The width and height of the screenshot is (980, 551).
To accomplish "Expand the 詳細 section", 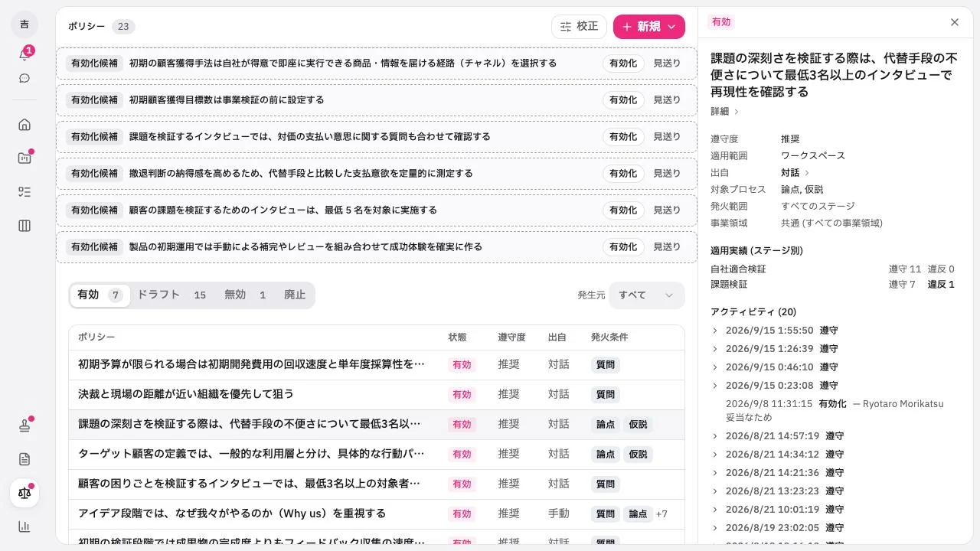I will [x=725, y=112].
